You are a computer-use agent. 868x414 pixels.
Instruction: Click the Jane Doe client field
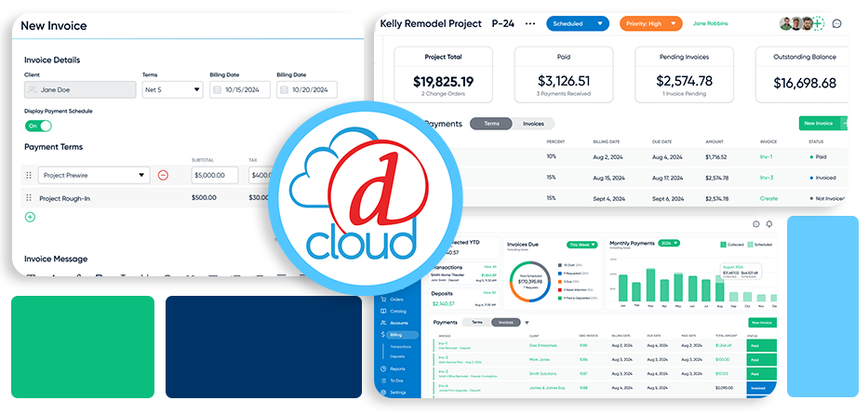(x=80, y=89)
